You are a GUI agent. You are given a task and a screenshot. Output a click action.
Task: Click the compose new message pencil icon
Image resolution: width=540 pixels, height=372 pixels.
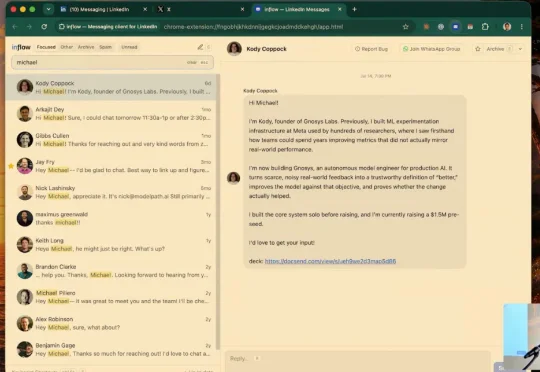coord(200,47)
